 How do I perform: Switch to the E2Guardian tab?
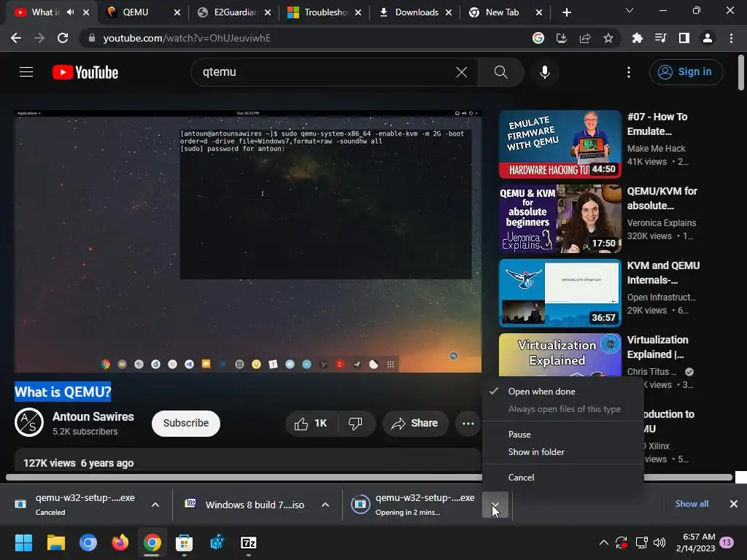pos(233,12)
